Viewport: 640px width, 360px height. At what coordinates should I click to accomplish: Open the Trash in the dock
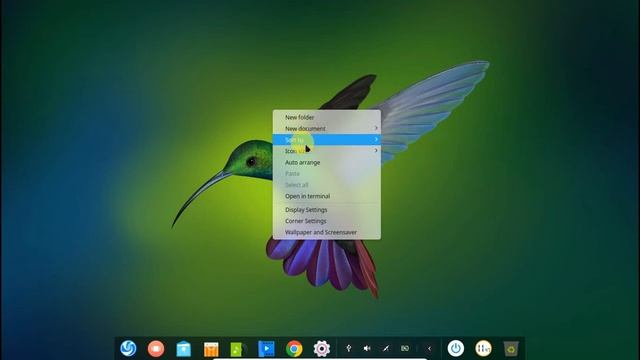[x=511, y=349]
